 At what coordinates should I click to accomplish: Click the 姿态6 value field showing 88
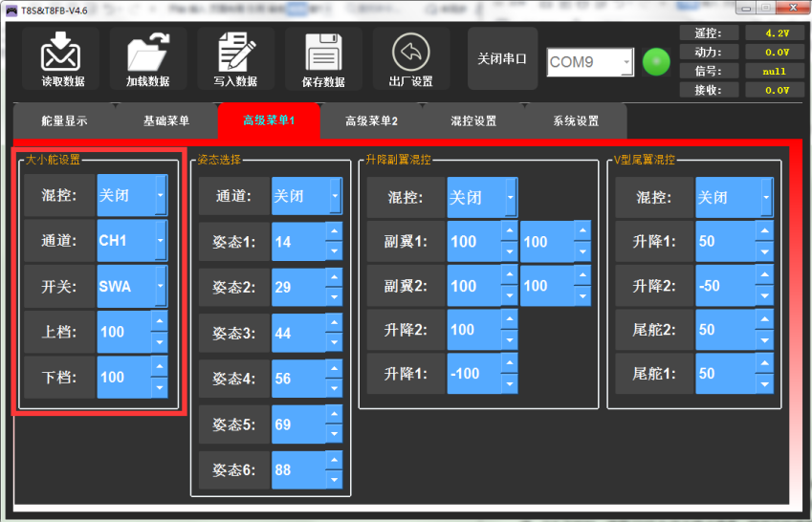tap(297, 470)
